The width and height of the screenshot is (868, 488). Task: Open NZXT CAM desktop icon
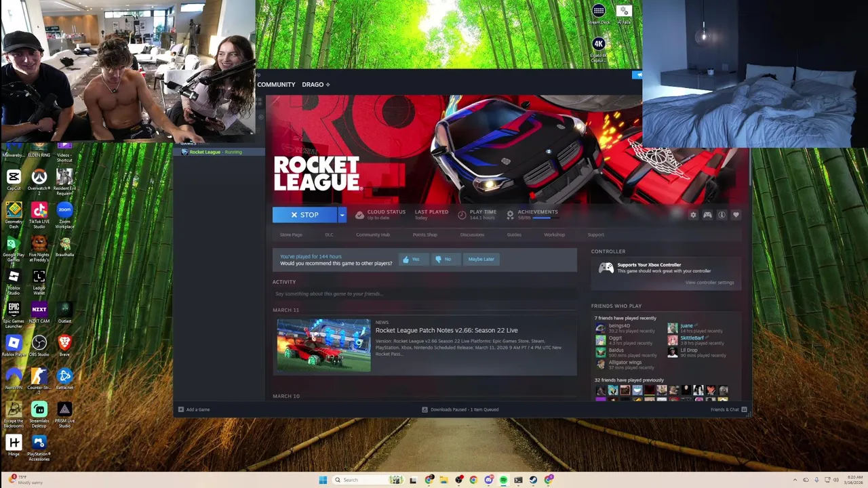tap(39, 312)
